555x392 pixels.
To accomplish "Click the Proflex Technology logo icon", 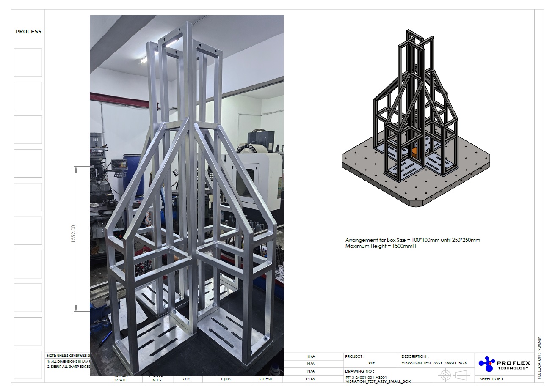I will (486, 363).
